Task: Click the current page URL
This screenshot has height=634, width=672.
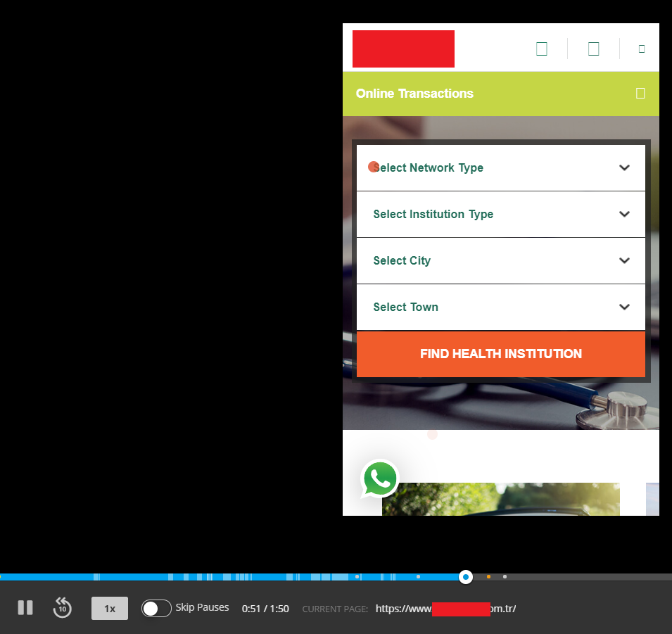Action: tap(445, 609)
